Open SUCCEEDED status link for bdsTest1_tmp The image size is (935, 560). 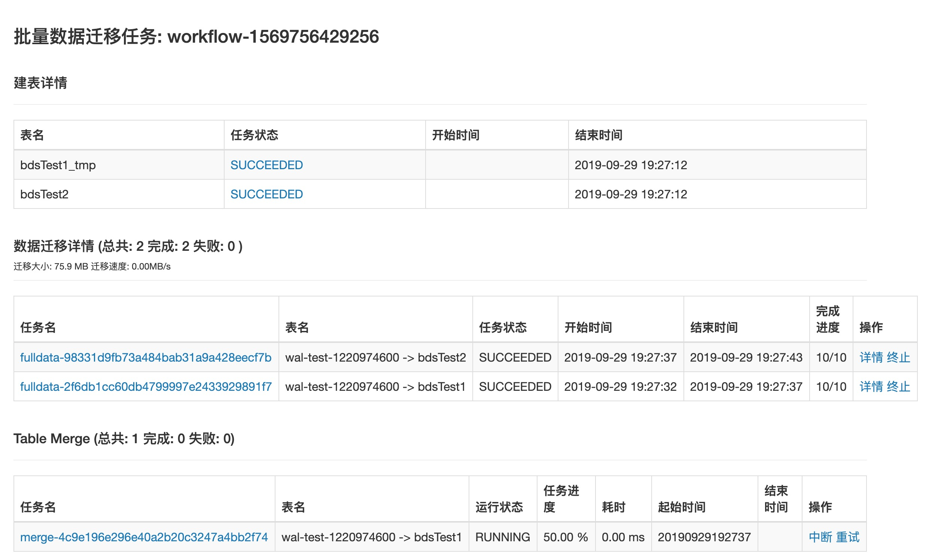(267, 165)
